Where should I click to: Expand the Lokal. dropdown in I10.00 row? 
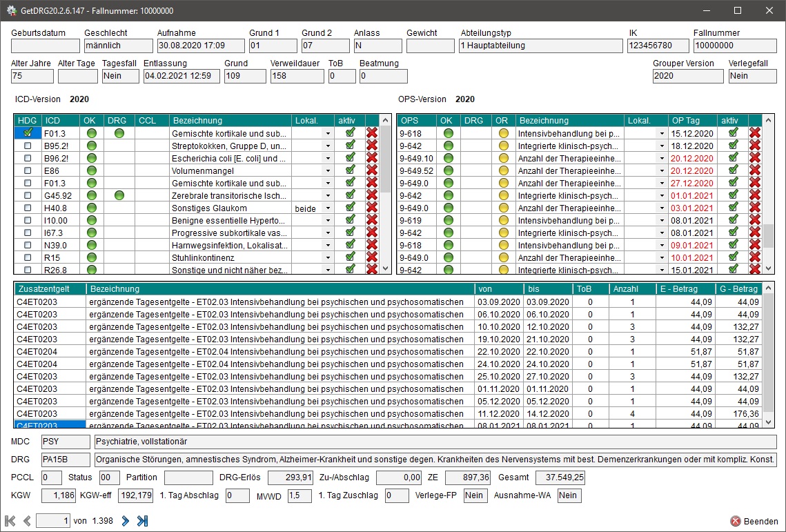(328, 221)
